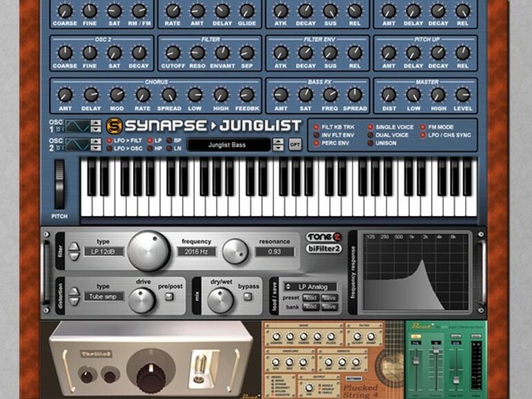Click the Tube amp distortion type field

click(x=104, y=297)
